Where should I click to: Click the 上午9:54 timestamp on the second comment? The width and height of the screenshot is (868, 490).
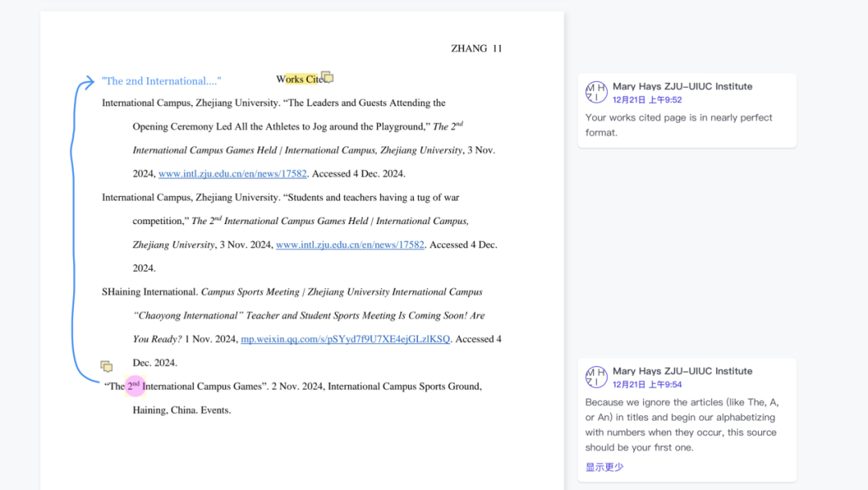coord(665,384)
